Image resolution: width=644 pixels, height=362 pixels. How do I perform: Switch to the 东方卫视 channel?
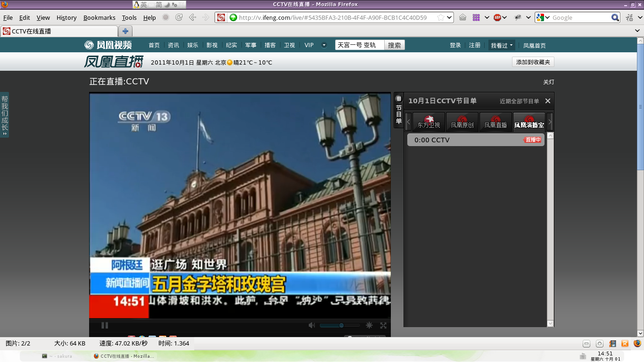click(429, 122)
